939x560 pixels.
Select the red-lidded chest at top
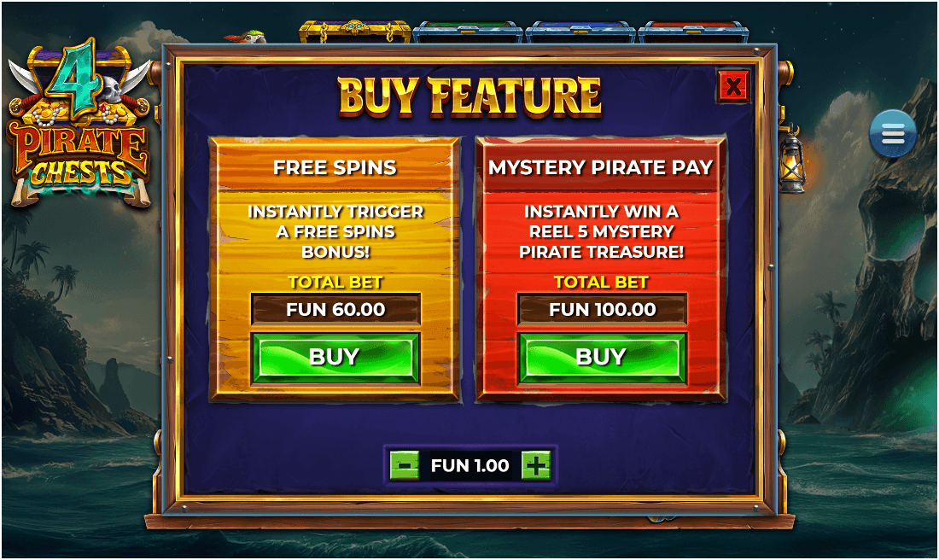(x=692, y=32)
